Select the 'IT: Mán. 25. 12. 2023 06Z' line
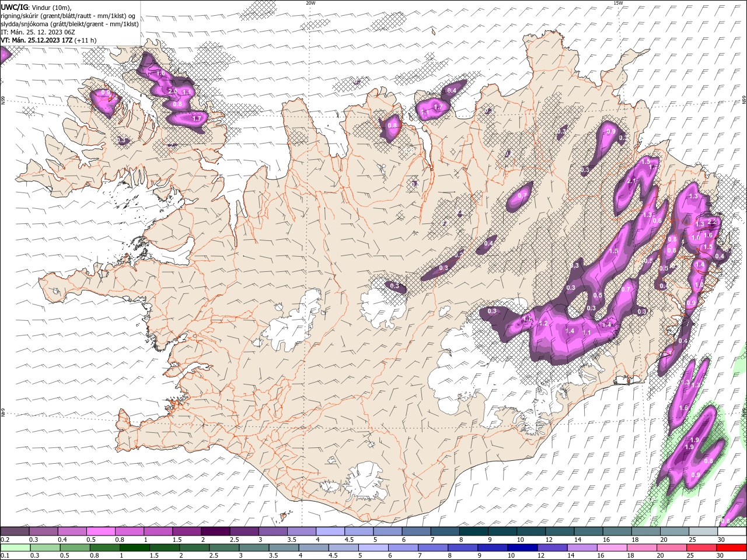Viewport: 747px width, 560px height. tap(39, 32)
